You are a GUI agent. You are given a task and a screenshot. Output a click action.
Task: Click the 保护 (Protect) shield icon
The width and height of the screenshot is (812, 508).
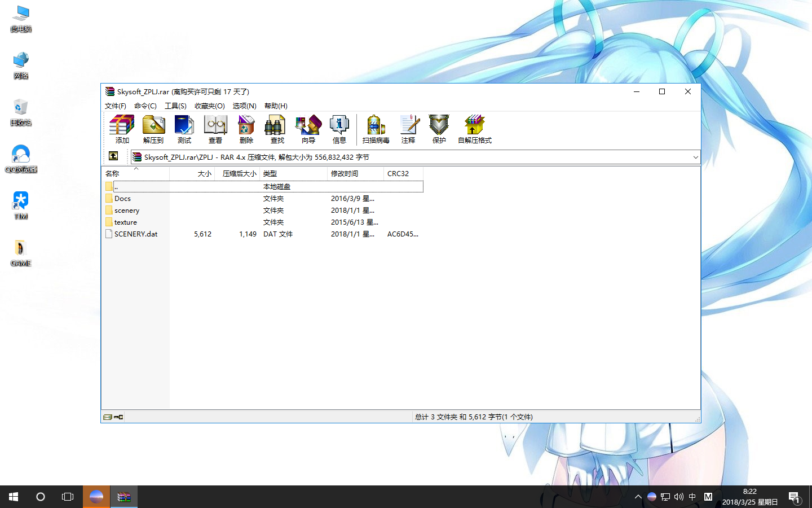(439, 129)
